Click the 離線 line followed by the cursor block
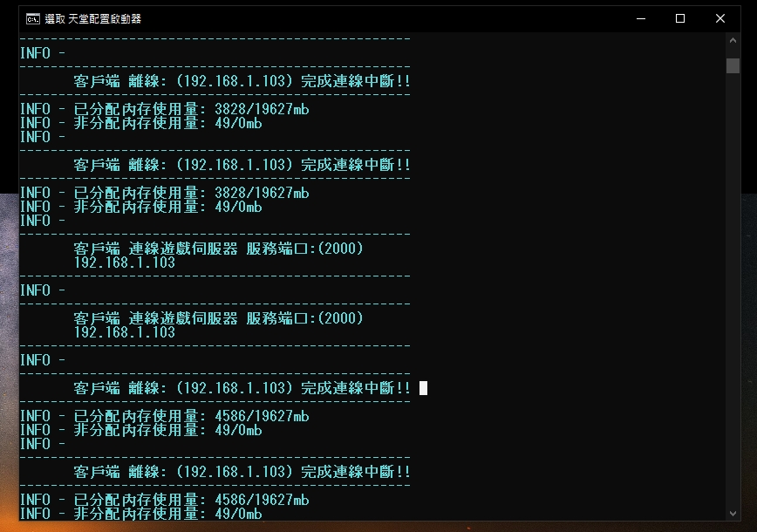757x532 pixels. (x=242, y=388)
